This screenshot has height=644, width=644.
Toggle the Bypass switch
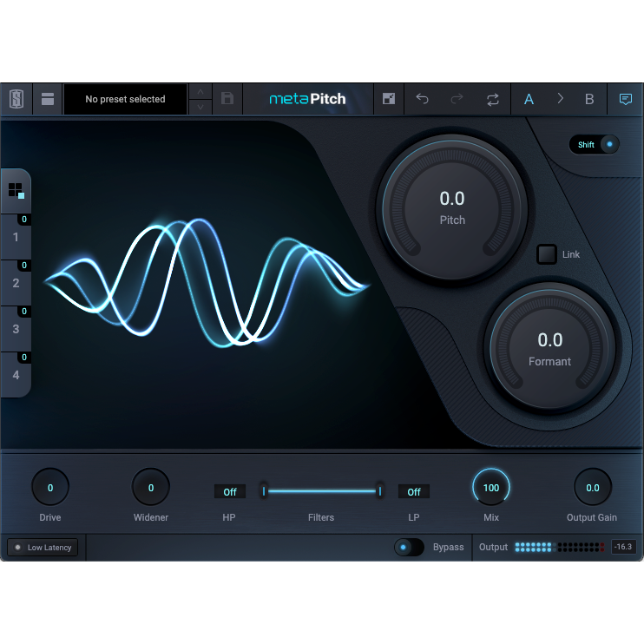click(x=409, y=547)
